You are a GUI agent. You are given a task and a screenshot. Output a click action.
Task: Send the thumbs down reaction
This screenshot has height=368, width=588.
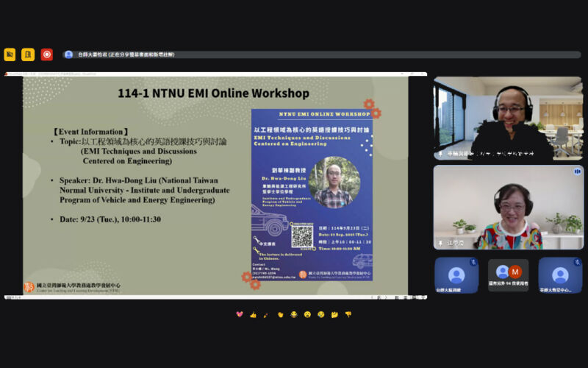[x=348, y=314]
